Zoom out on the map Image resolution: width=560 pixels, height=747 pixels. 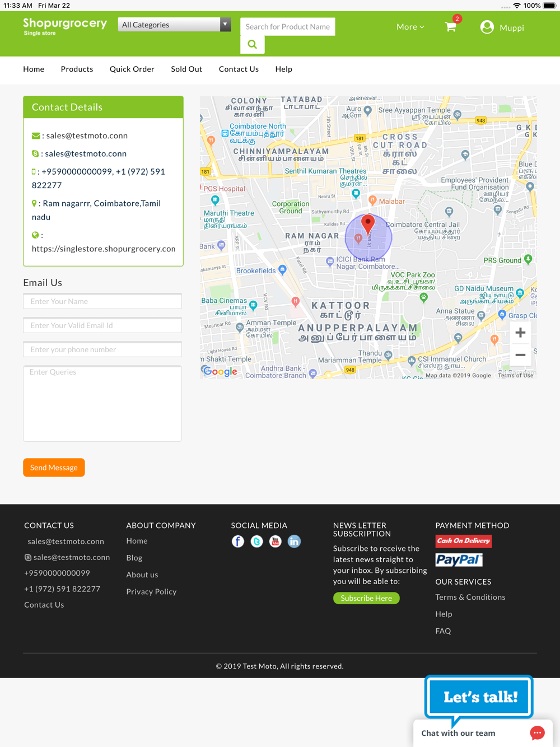(x=520, y=355)
